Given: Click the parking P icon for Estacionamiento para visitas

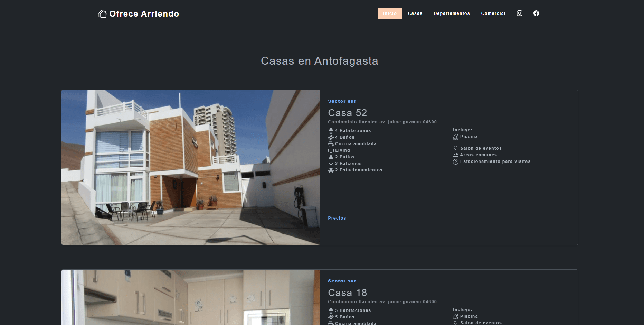Looking at the screenshot, I should click(456, 161).
